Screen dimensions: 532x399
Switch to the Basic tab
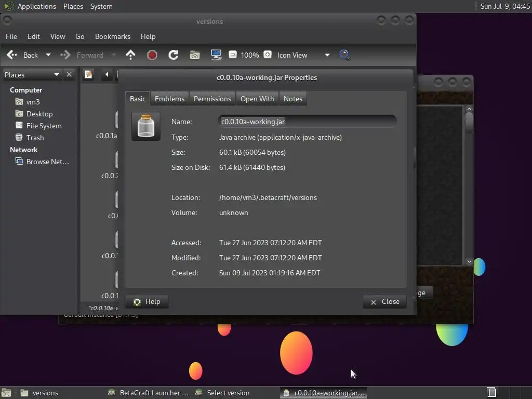pos(137,99)
